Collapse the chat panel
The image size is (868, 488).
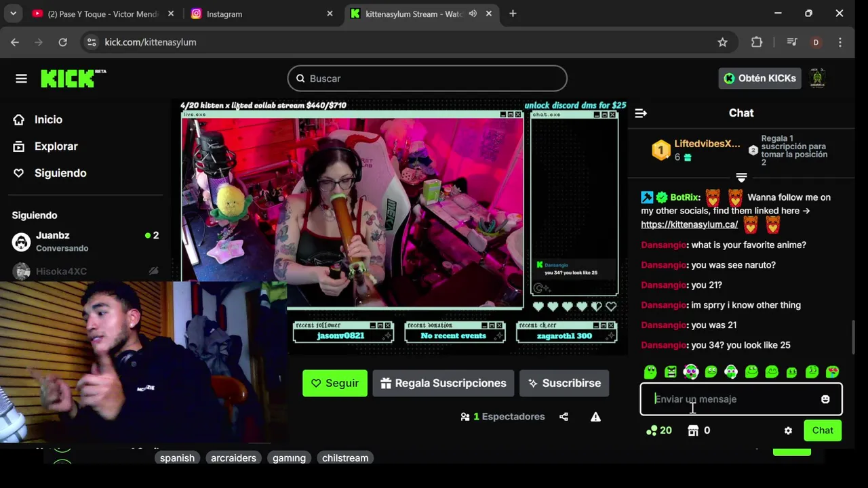click(x=641, y=113)
